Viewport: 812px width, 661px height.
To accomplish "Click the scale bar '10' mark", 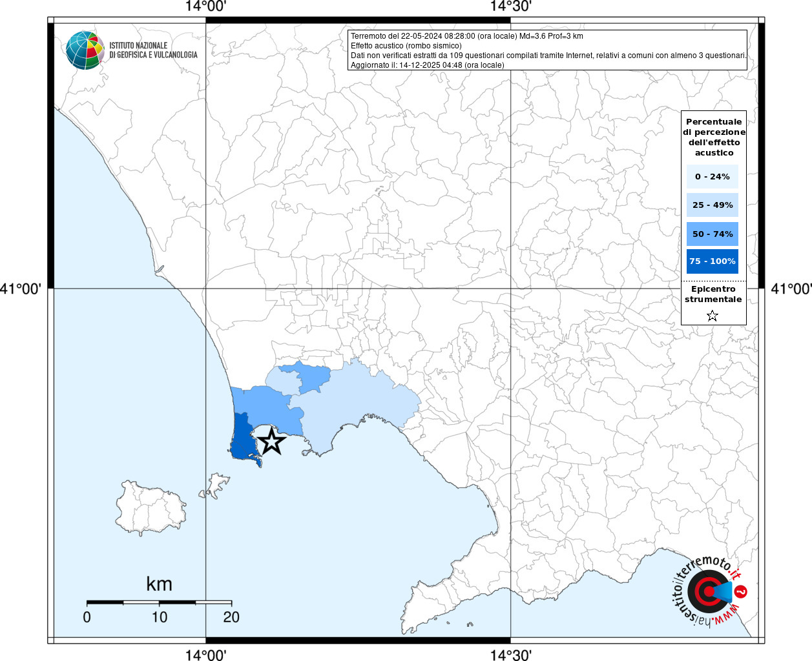I will click(x=160, y=617).
